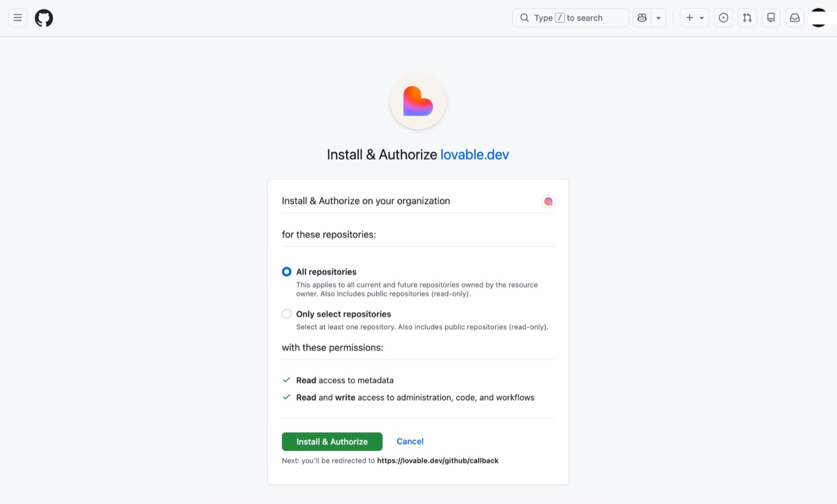837x504 pixels.
Task: Open the create new plus menu
Action: (695, 18)
